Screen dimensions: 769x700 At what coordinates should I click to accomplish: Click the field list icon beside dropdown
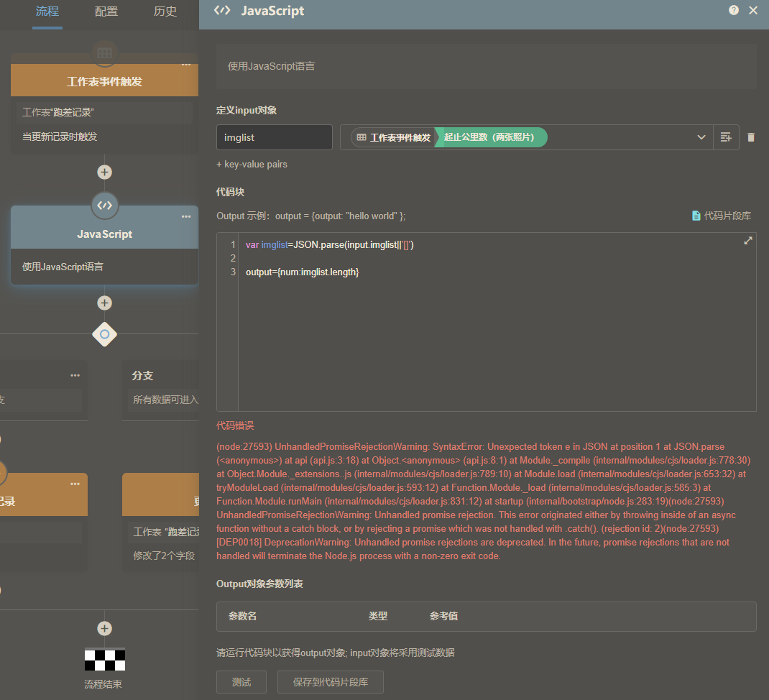pos(726,137)
